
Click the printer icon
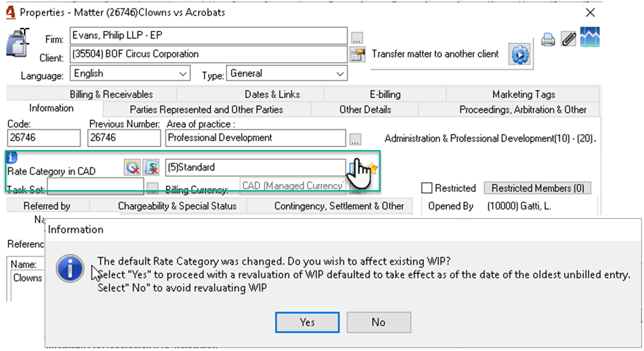tap(548, 40)
